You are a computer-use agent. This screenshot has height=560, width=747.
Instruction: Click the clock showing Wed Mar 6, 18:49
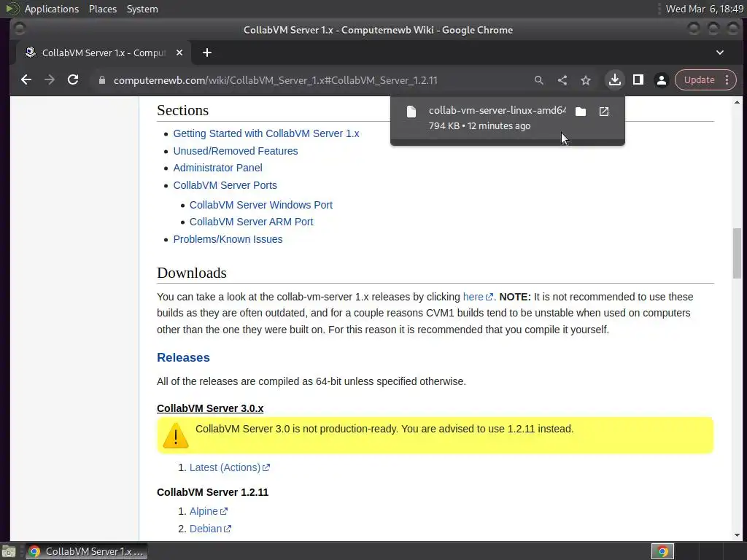point(704,9)
